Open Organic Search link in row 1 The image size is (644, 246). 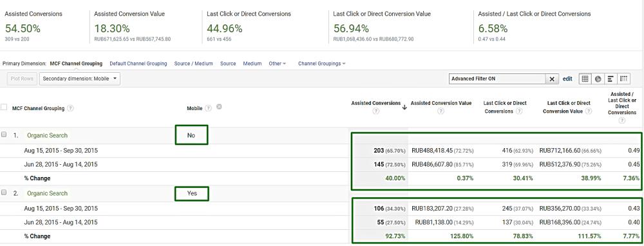47,135
